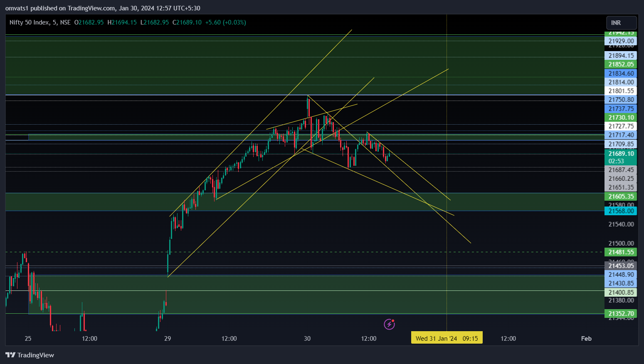
Task: Click the open value O21682.95
Action: click(89, 22)
